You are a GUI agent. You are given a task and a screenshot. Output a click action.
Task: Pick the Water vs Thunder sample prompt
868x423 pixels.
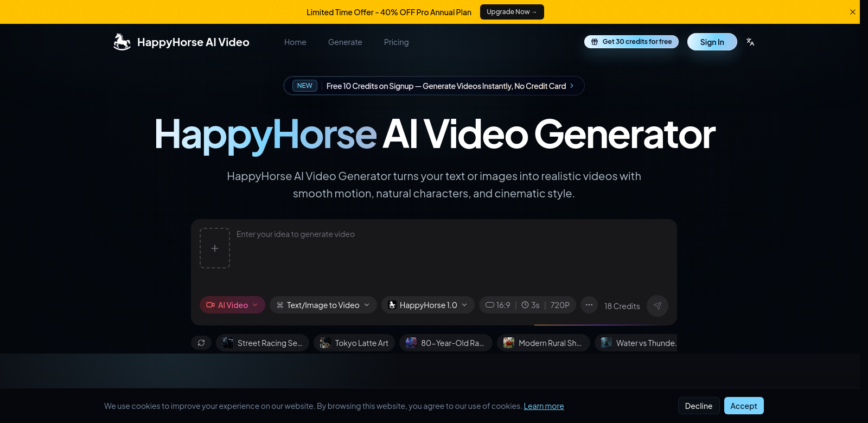636,343
